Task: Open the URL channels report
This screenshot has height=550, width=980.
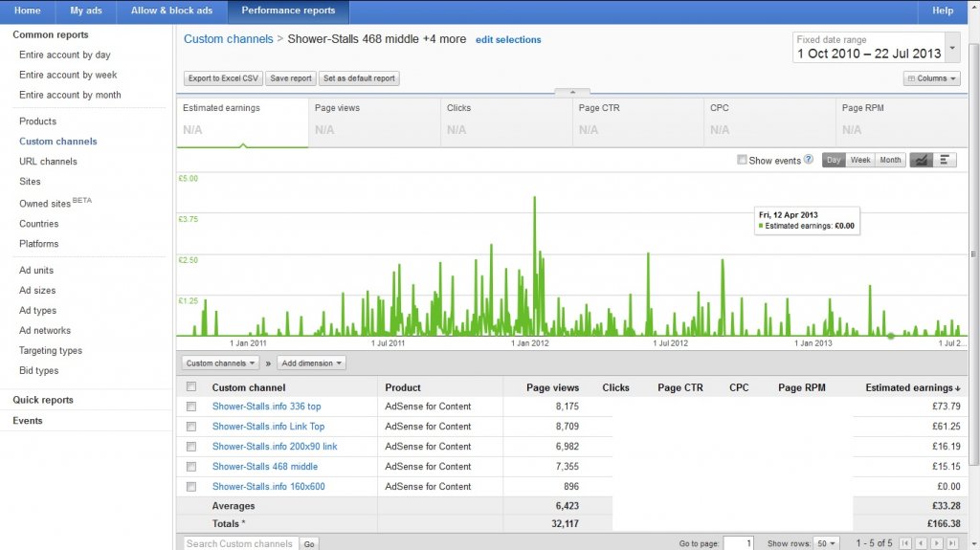Action: point(48,162)
